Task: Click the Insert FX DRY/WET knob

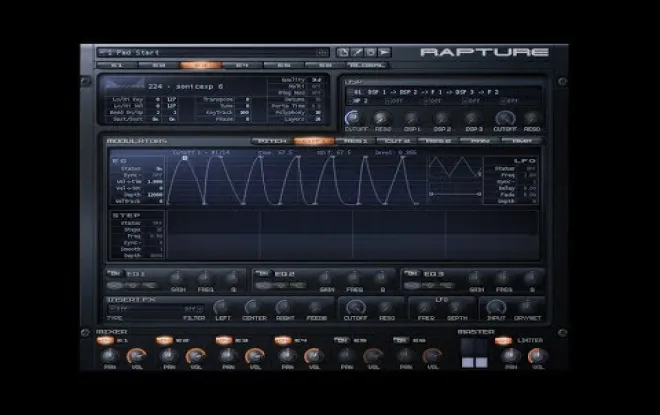Action: coord(527,307)
